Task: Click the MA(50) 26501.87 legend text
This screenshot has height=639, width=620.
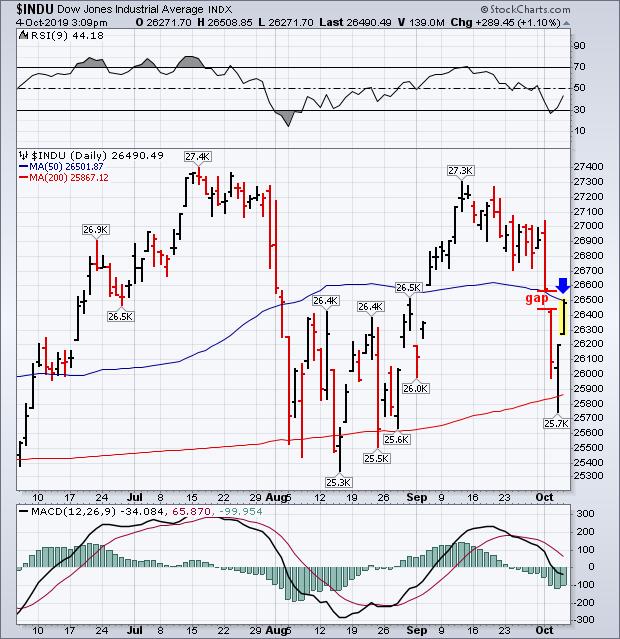Action: click(x=66, y=167)
